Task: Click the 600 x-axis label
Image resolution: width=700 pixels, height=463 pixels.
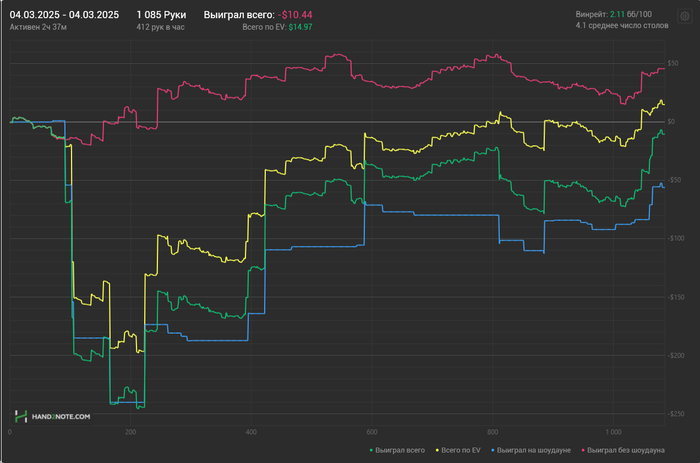Action: coord(372,432)
